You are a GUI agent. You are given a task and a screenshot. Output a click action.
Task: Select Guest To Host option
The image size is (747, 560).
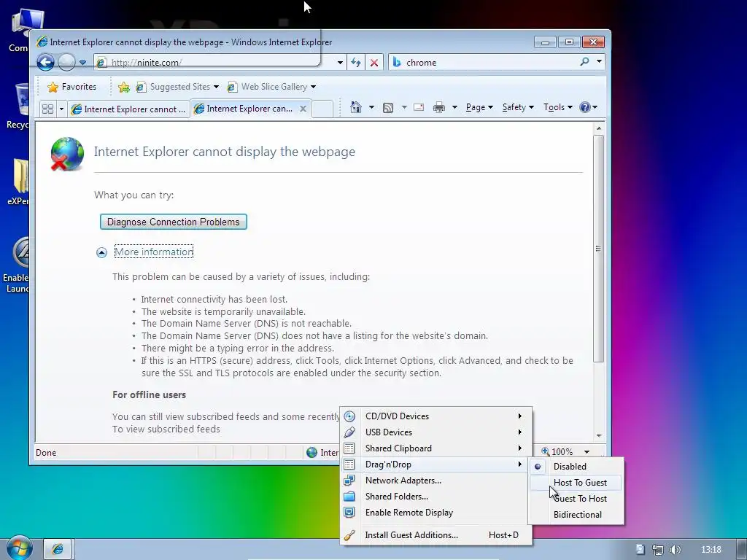point(576,499)
